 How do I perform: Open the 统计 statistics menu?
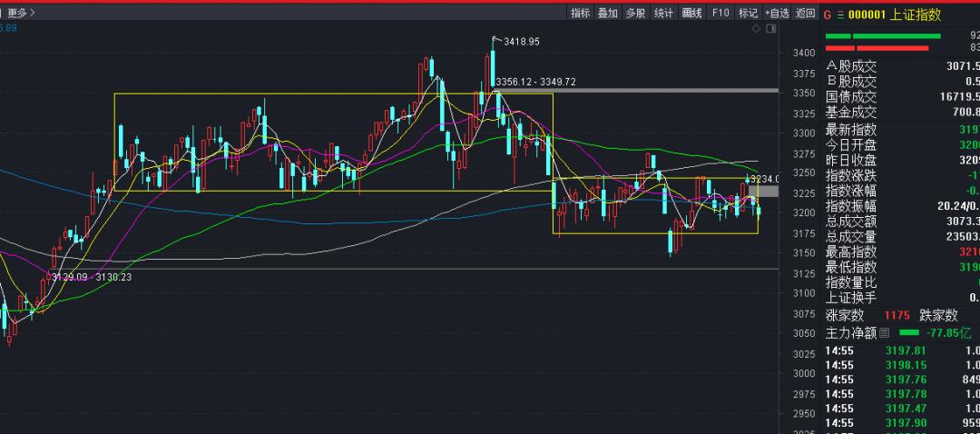click(x=663, y=13)
